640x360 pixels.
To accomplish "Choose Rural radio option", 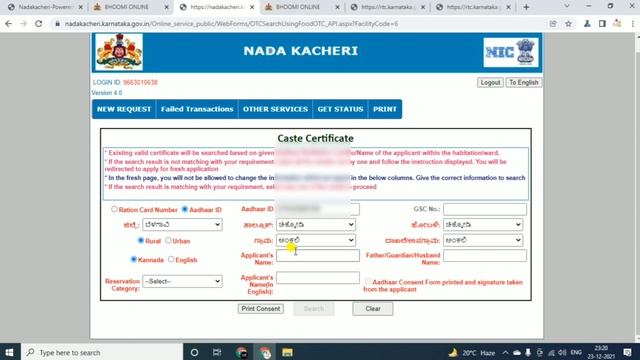I will [x=141, y=240].
